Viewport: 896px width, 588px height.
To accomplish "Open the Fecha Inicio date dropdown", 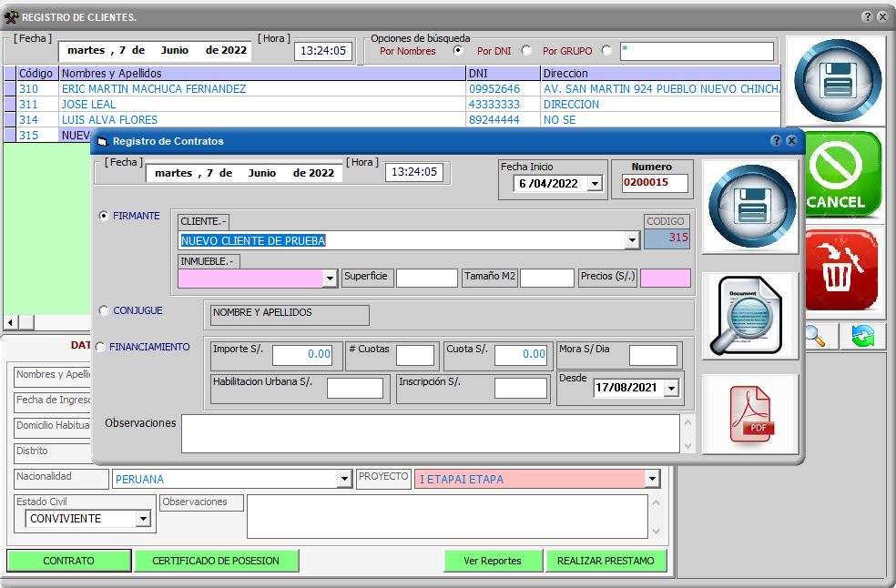I will pyautogui.click(x=595, y=184).
